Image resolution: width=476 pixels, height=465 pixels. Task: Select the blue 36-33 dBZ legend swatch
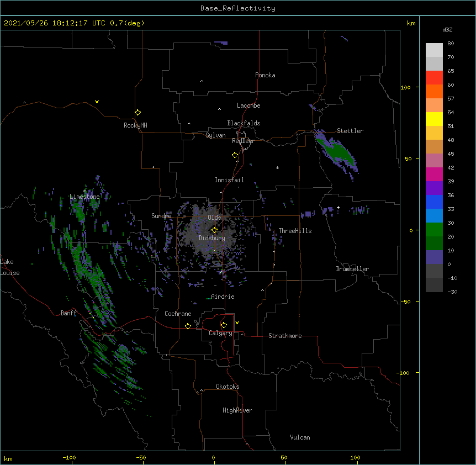coord(434,202)
